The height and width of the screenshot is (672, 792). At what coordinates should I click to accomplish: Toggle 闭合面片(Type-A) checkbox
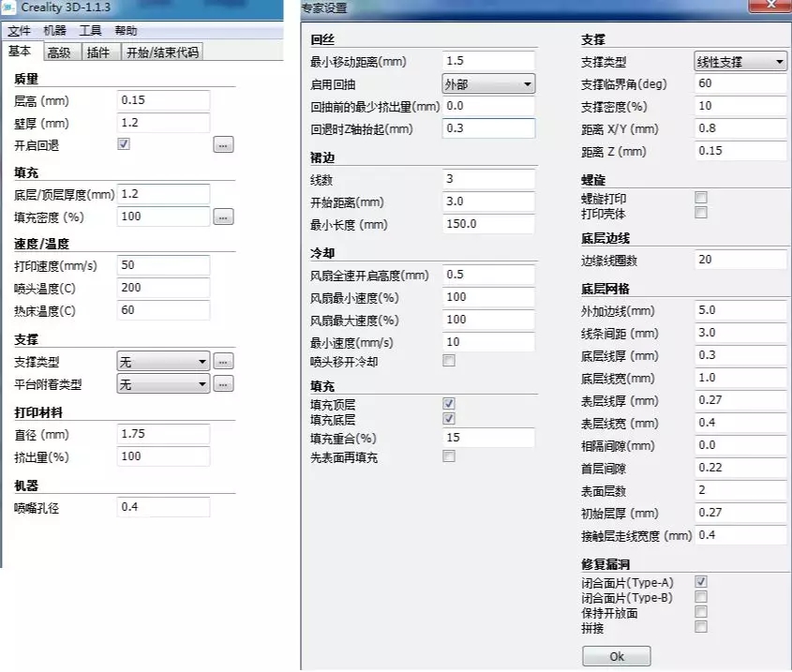pyautogui.click(x=701, y=582)
